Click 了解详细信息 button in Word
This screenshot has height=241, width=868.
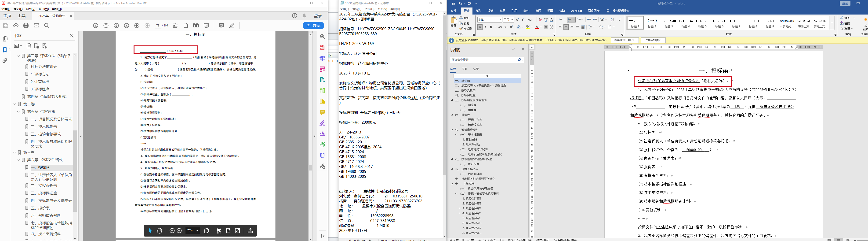click(x=653, y=40)
